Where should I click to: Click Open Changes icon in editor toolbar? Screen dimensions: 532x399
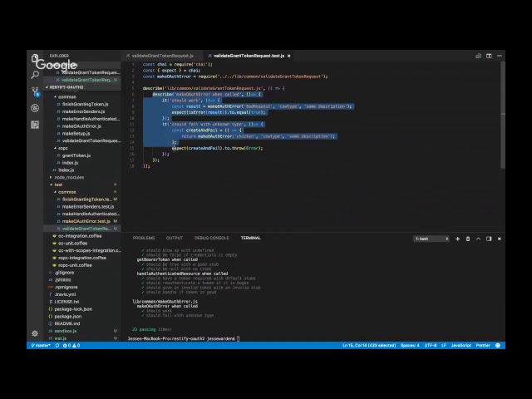point(479,56)
